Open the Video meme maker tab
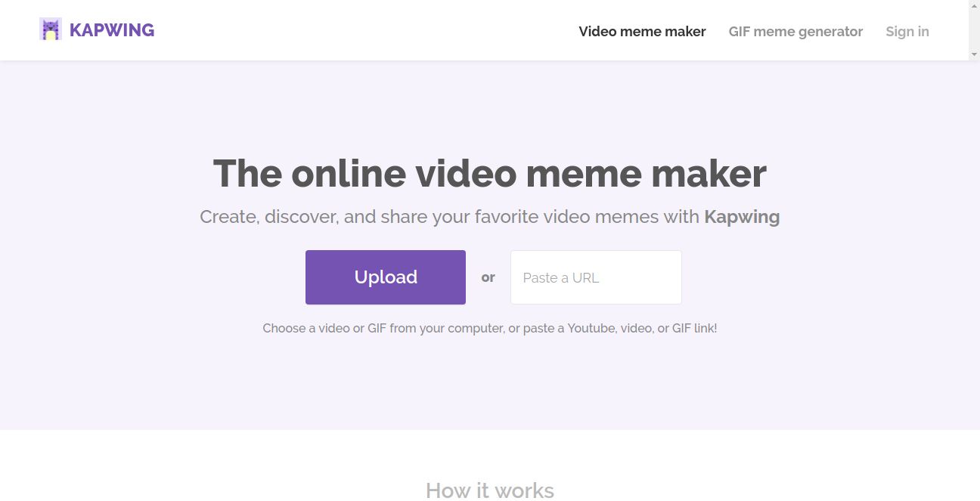 point(642,32)
